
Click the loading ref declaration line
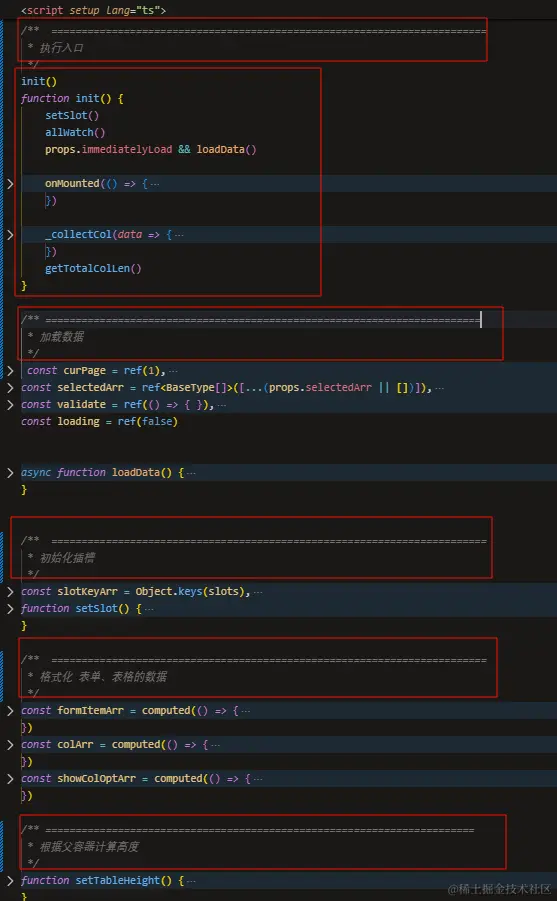coord(99,422)
